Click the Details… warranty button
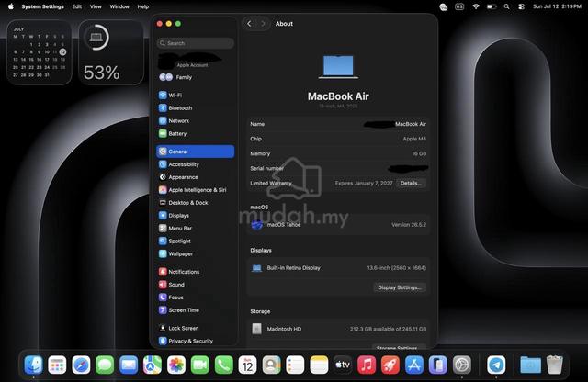This screenshot has height=382, width=588. click(411, 184)
